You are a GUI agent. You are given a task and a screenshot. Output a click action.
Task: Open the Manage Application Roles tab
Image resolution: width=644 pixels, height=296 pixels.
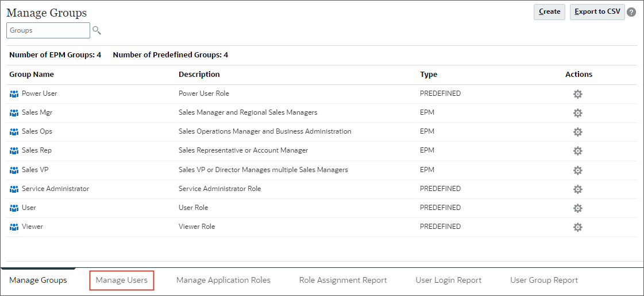[x=223, y=281]
